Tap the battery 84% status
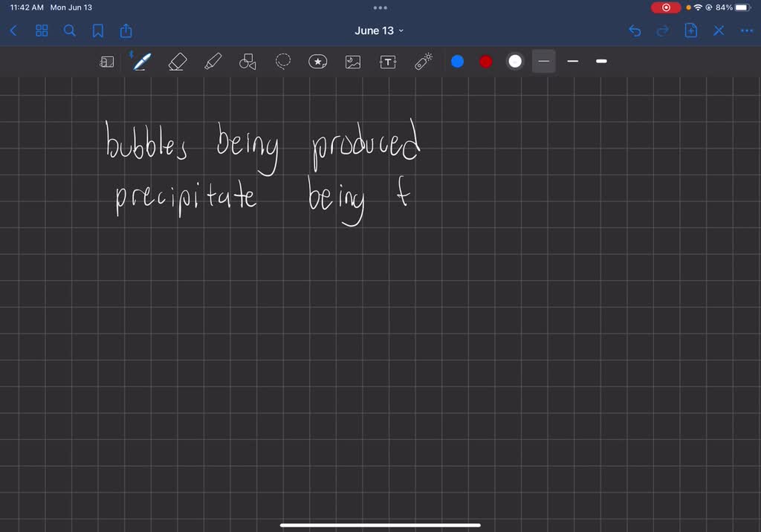 pos(732,7)
